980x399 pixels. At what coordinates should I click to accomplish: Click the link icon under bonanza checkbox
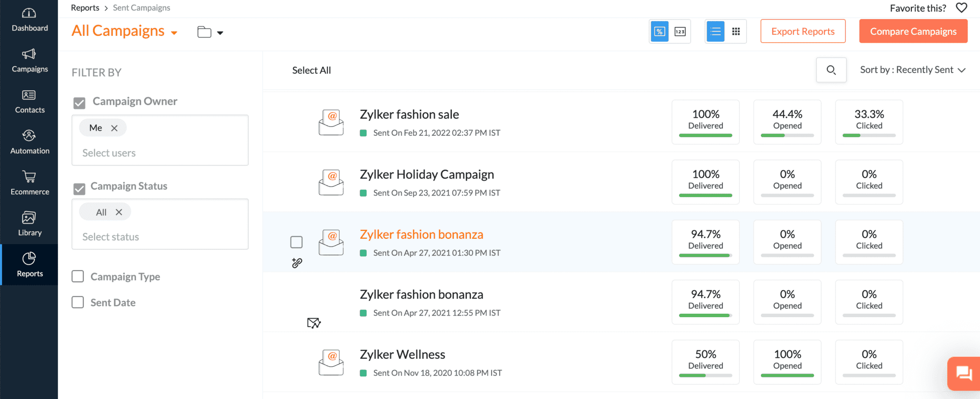[297, 263]
